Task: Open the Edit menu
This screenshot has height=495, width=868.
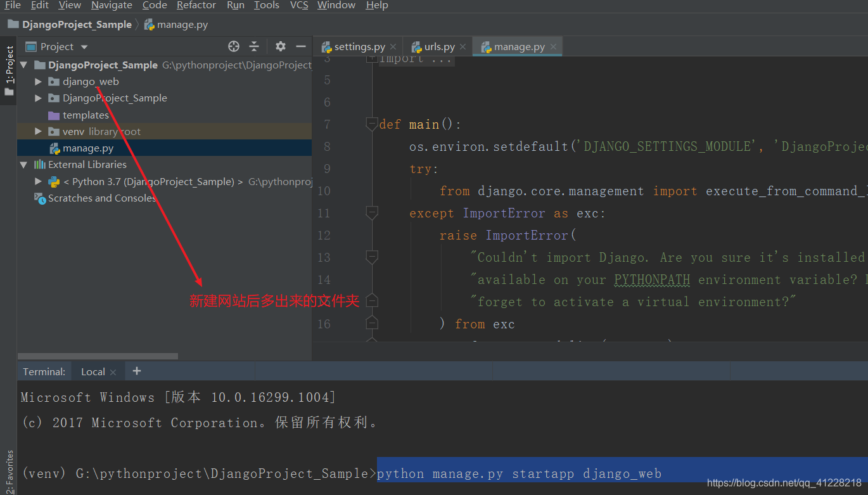Action: [x=39, y=5]
